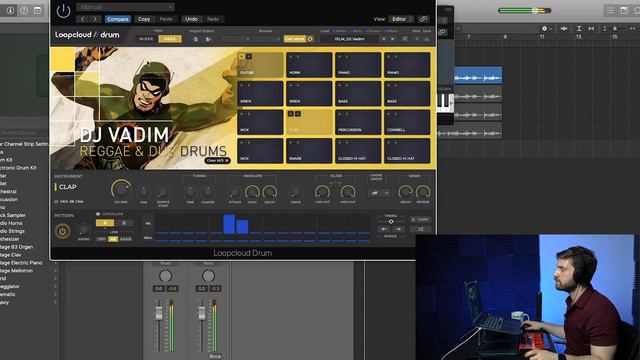The image size is (640, 360).
Task: Click the randomize kit shuffle icon
Action: pos(404,39)
